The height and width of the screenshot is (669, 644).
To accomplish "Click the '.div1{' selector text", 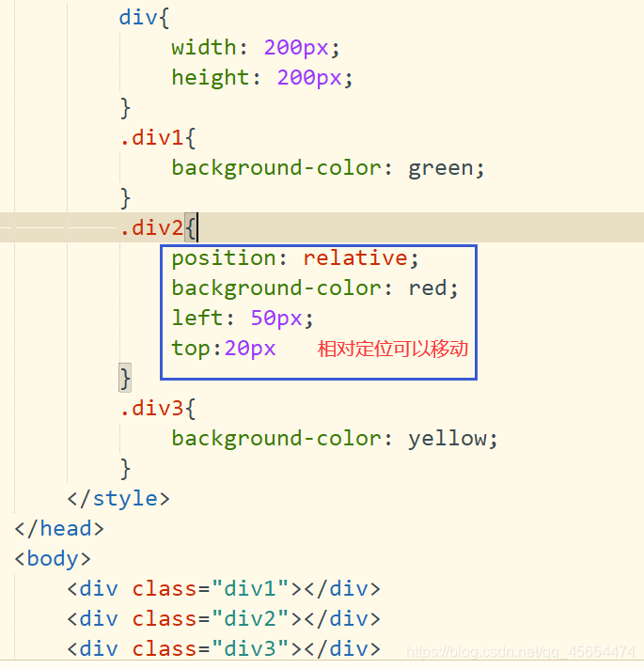I will coord(158,138).
